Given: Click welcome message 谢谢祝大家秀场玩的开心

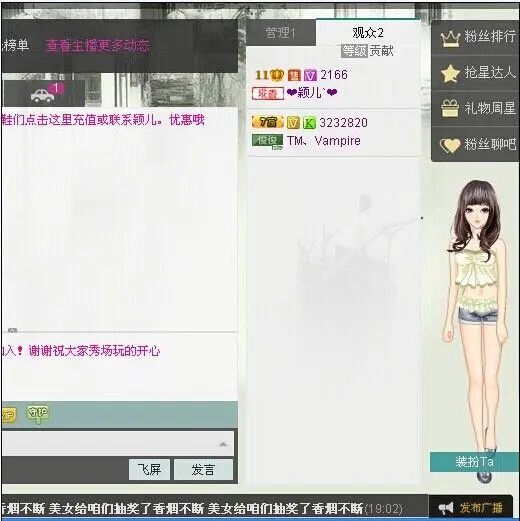Looking at the screenshot, I should tap(95, 351).
